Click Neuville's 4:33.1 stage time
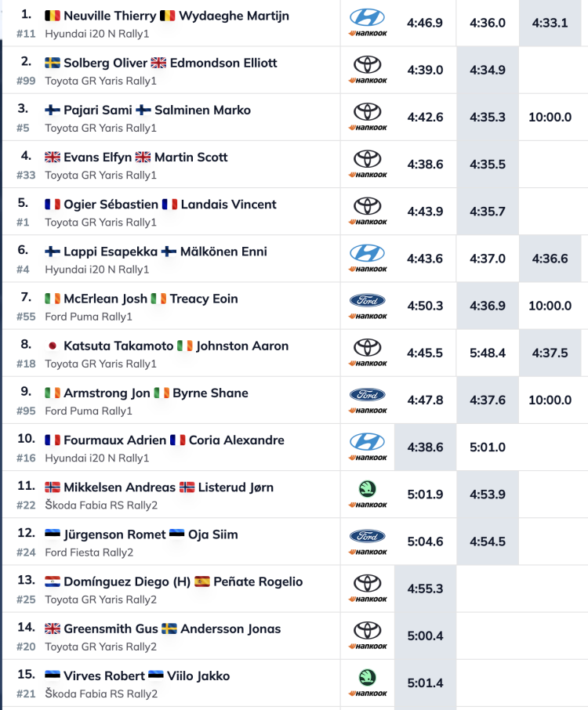This screenshot has height=710, width=588. click(550, 23)
